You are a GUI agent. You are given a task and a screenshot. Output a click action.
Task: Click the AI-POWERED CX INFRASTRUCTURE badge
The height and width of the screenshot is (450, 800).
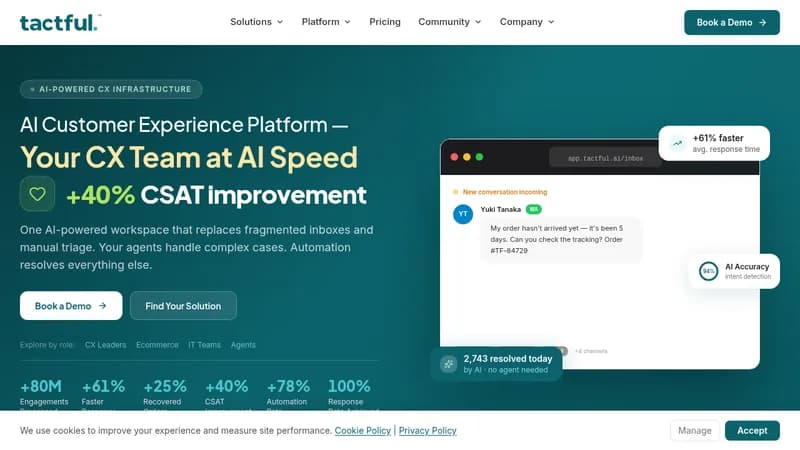pyautogui.click(x=111, y=89)
